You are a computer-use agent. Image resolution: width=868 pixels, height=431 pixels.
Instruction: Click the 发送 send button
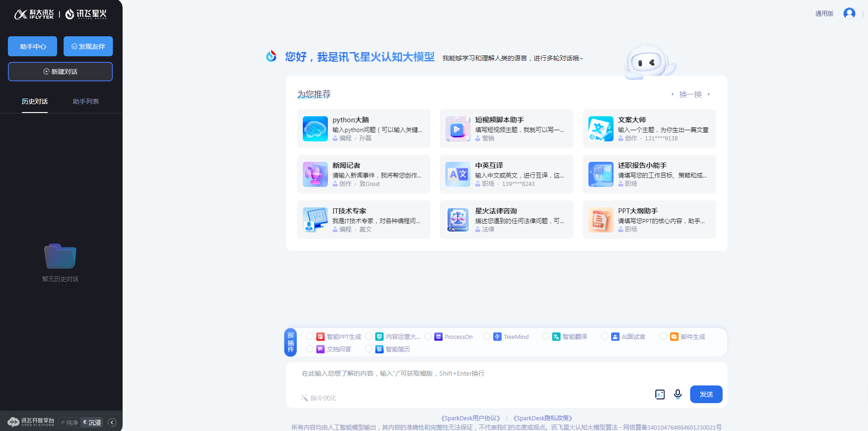click(706, 394)
